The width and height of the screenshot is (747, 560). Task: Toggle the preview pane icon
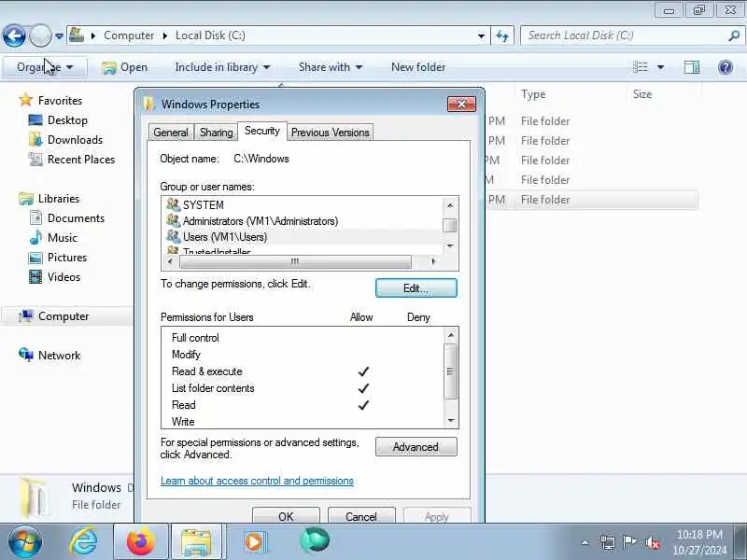(692, 67)
